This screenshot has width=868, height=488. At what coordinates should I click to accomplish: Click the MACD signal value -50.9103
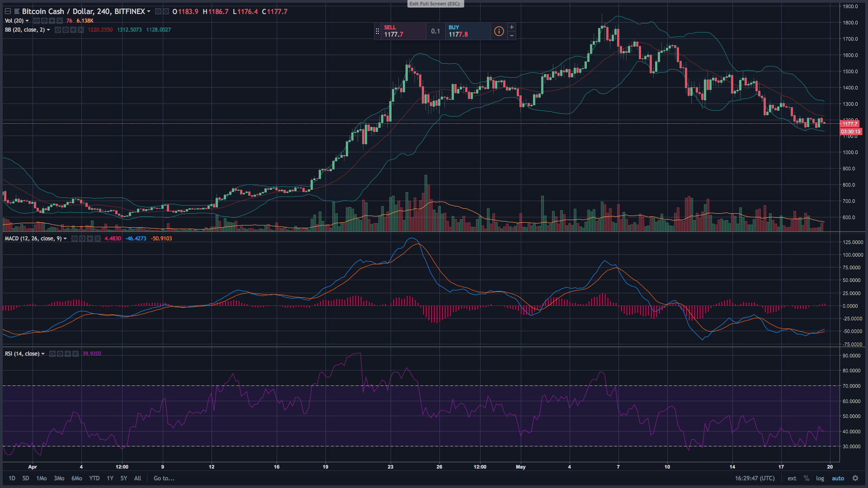[161, 239]
